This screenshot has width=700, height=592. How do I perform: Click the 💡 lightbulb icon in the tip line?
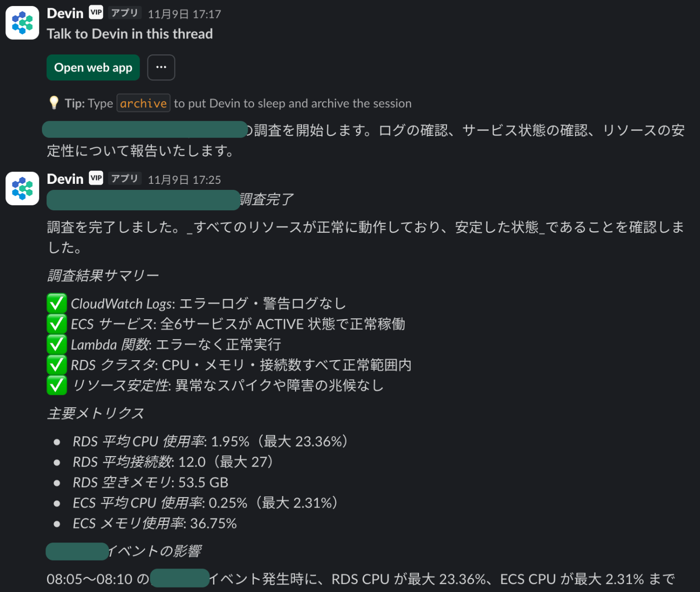(x=53, y=102)
